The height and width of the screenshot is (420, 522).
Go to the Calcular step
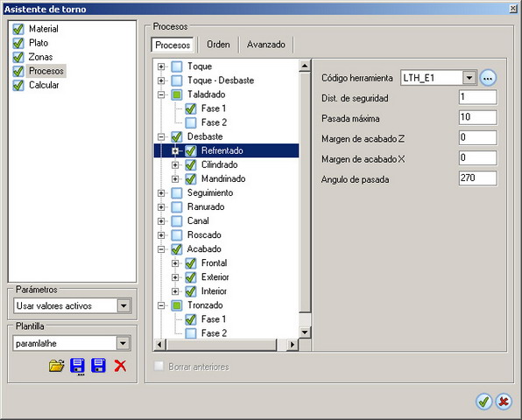[x=44, y=85]
